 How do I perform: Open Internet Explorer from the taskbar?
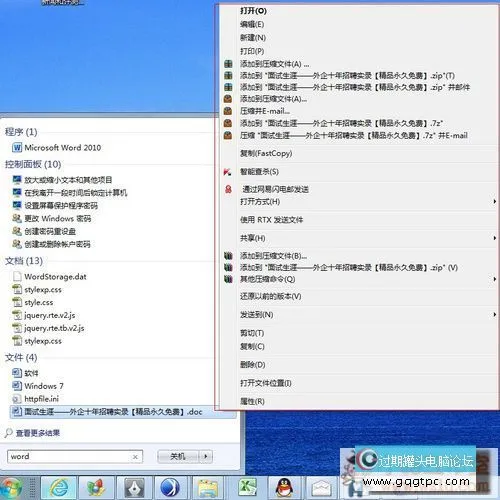pos(59,488)
